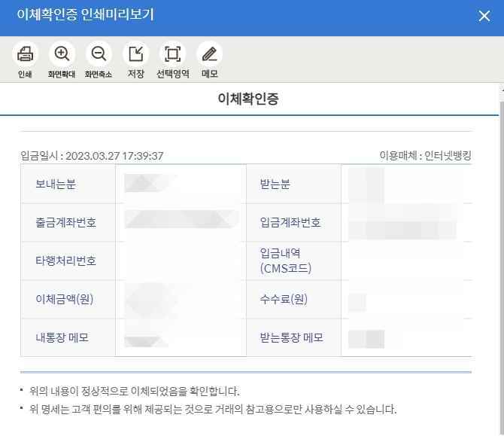Save document via 저장 icon
The height and width of the screenshot is (436, 504).
click(135, 54)
